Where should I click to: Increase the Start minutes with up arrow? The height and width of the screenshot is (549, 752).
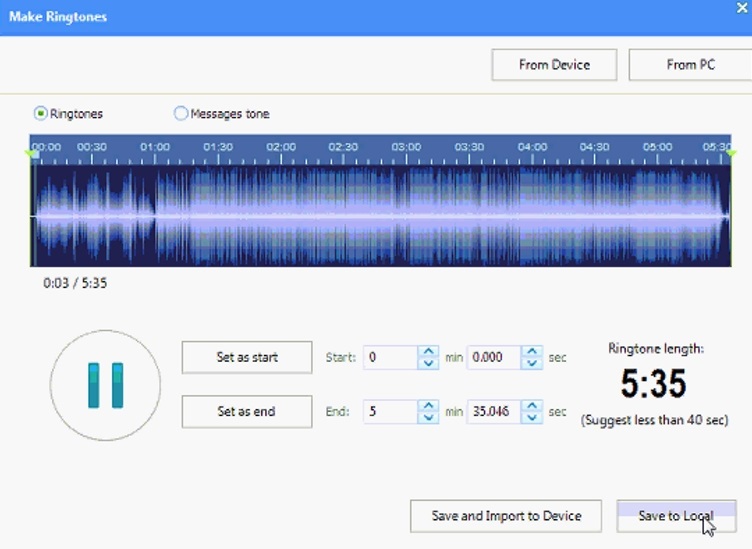[x=428, y=352]
